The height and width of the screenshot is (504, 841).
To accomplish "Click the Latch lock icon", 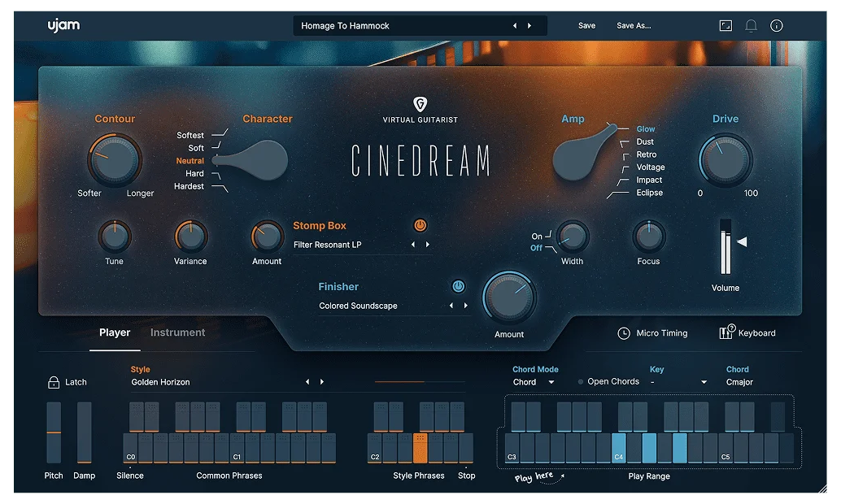I will click(x=54, y=382).
